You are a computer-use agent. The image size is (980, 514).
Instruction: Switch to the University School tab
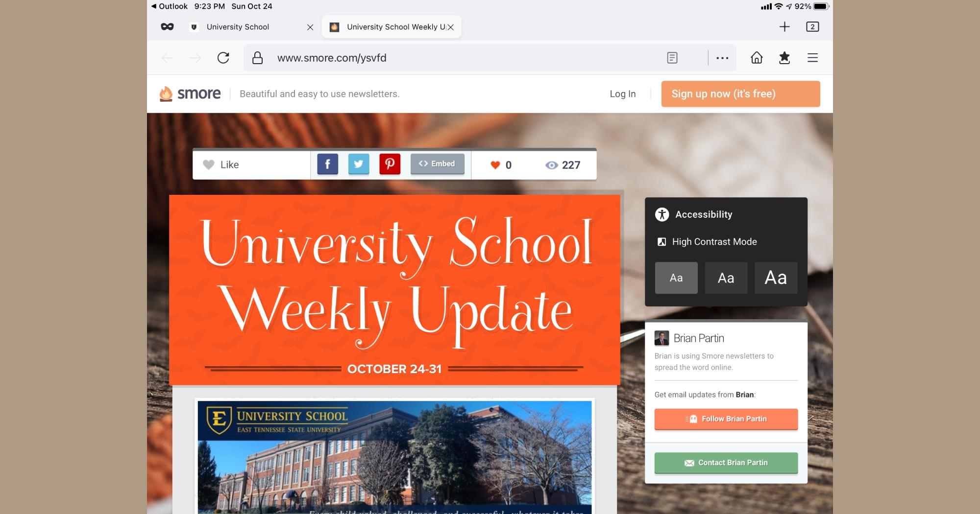(x=238, y=27)
